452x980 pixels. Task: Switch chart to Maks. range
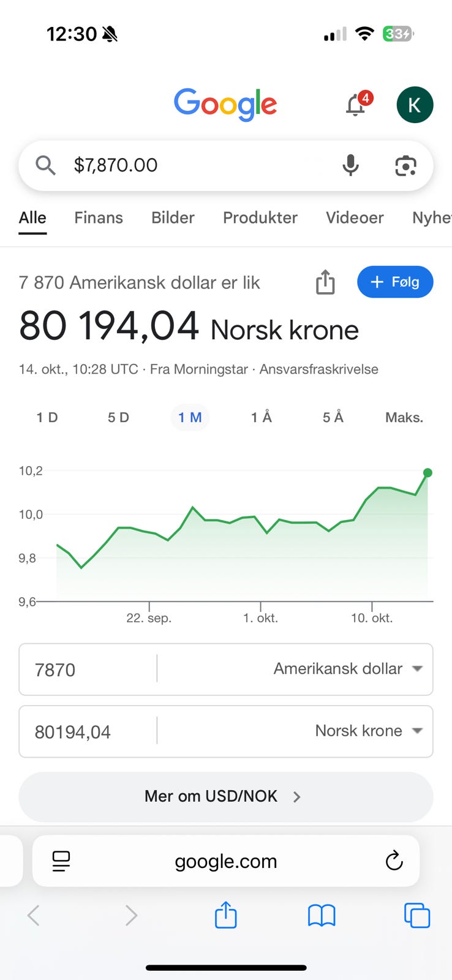click(x=404, y=418)
